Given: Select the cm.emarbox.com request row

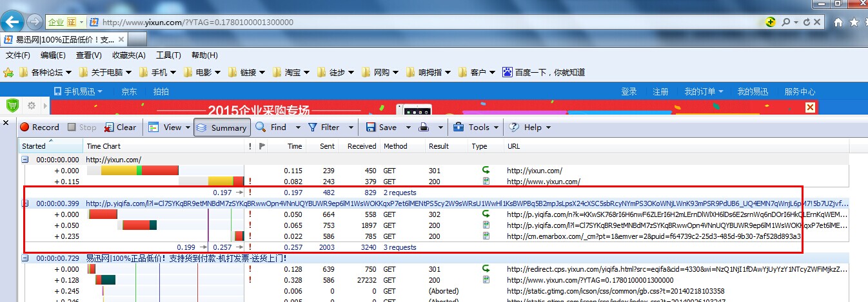Looking at the screenshot, I should click(x=435, y=236).
